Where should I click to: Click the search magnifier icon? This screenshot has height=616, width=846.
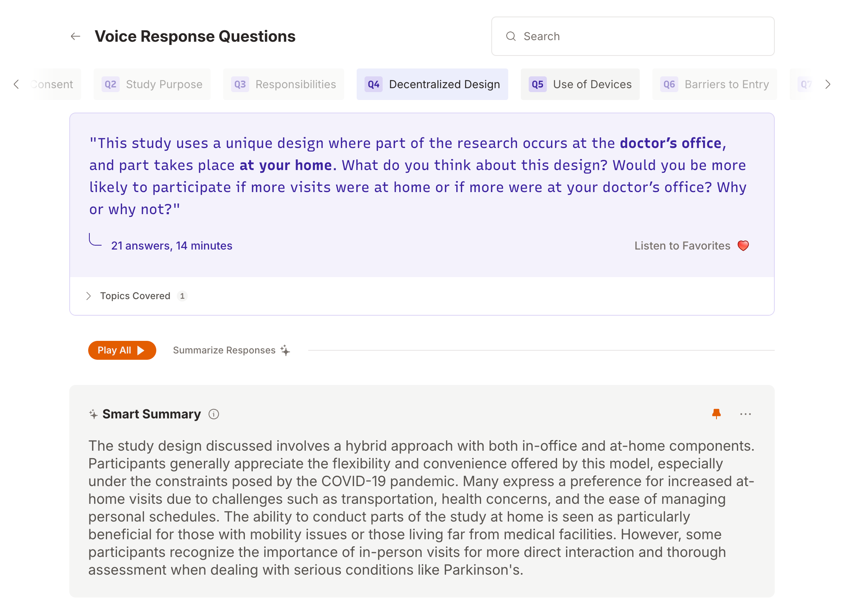(511, 37)
